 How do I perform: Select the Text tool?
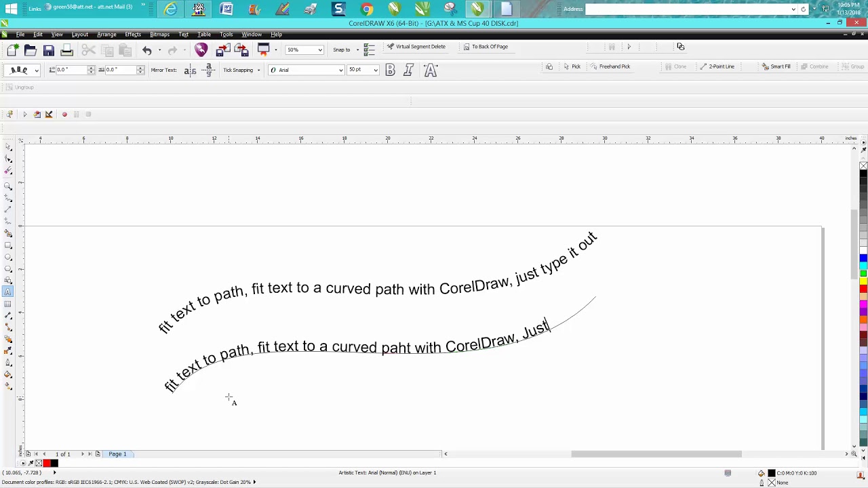8,291
